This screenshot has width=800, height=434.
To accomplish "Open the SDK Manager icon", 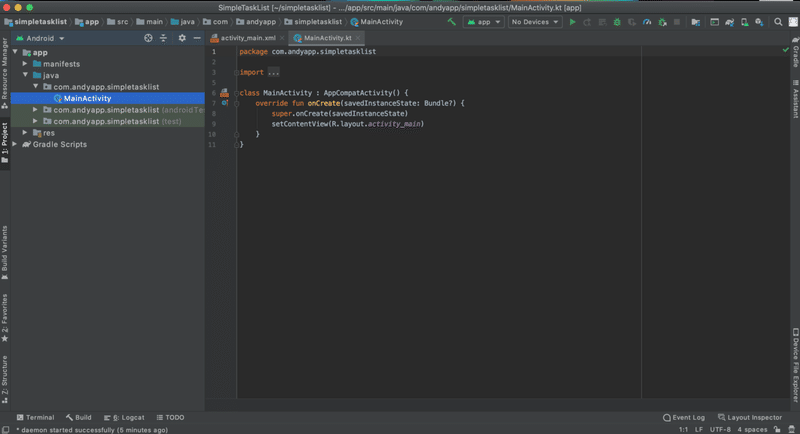I will click(x=759, y=22).
